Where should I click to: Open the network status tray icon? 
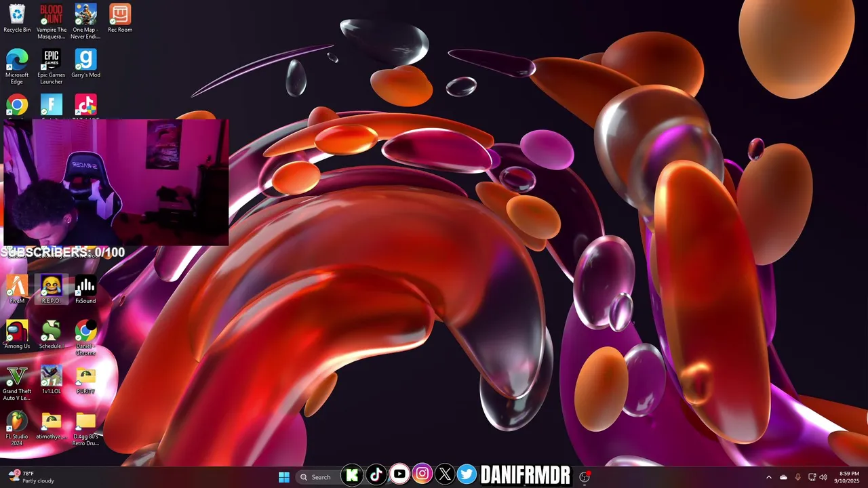point(812,477)
